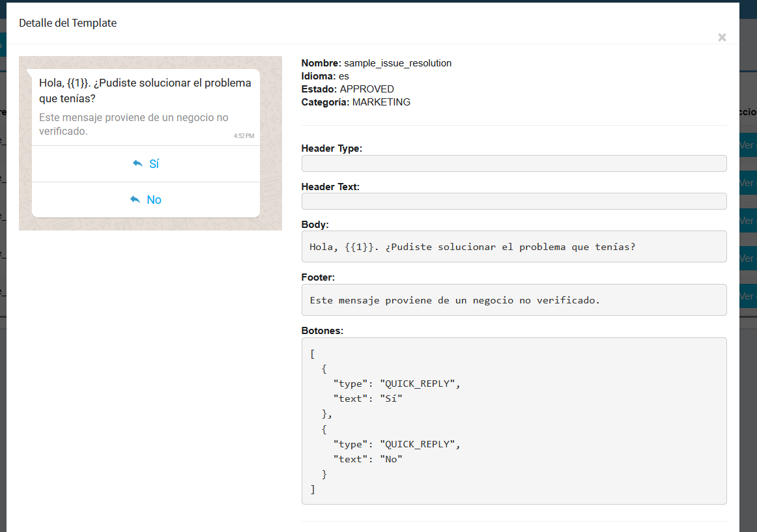Click the "text": "Sí" line in JSON
757x532 pixels.
pos(368,399)
